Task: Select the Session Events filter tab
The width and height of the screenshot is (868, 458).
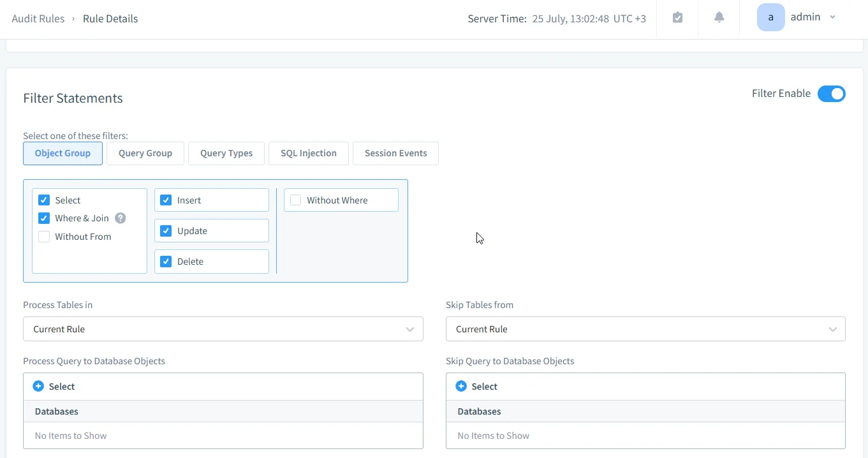Action: [x=395, y=153]
